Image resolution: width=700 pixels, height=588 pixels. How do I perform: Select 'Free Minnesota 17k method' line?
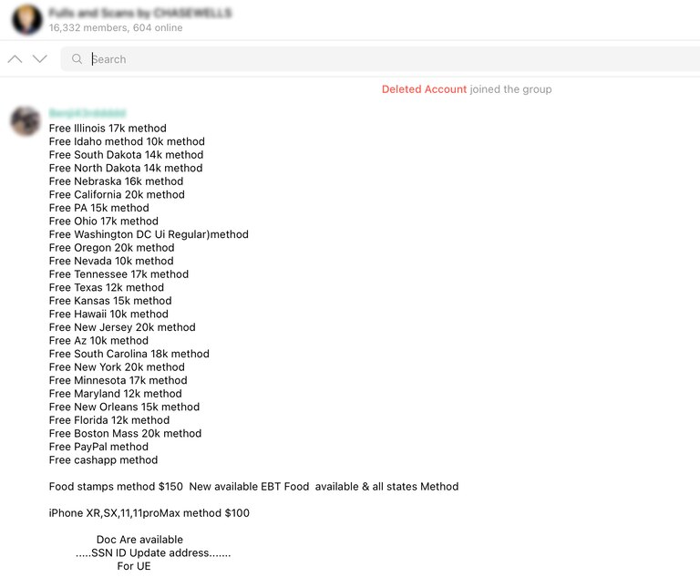click(118, 380)
